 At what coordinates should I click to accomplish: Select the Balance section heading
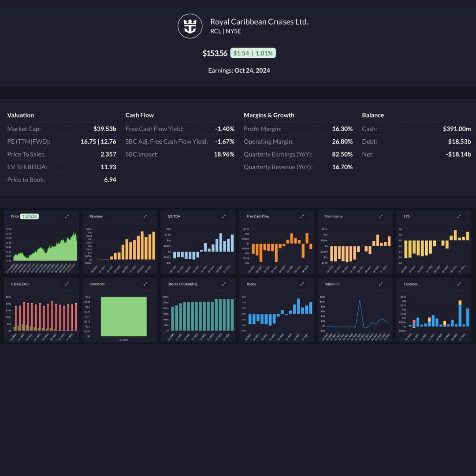coord(373,115)
